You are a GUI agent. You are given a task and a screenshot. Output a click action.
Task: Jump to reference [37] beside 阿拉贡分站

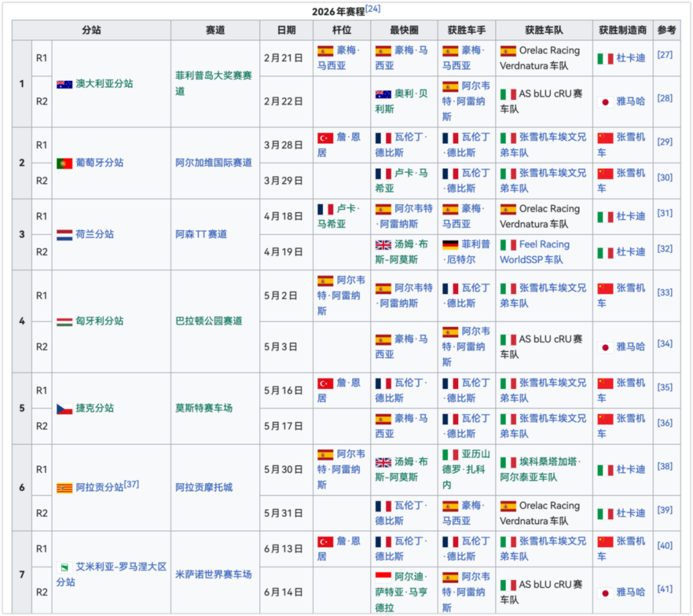tap(131, 484)
